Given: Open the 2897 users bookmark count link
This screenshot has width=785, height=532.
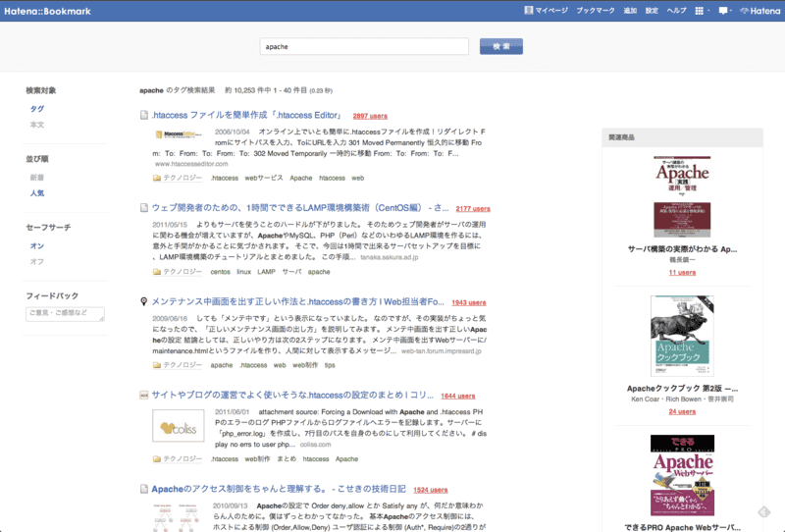Looking at the screenshot, I should click(370, 116).
